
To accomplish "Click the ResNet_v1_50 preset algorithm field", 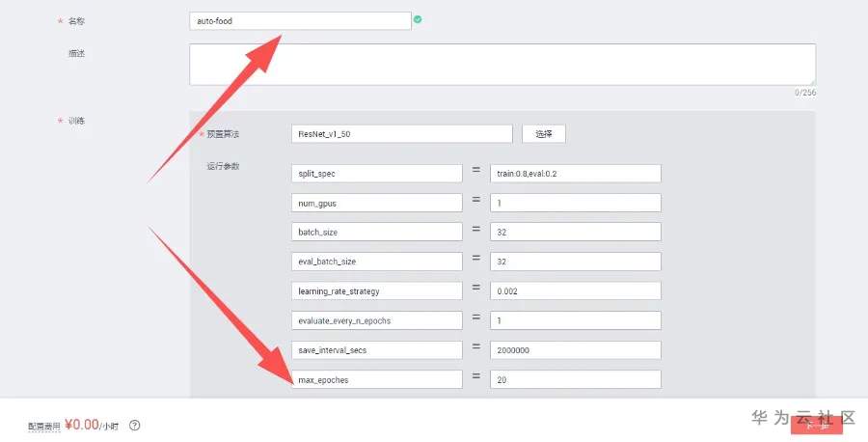I will [x=401, y=134].
